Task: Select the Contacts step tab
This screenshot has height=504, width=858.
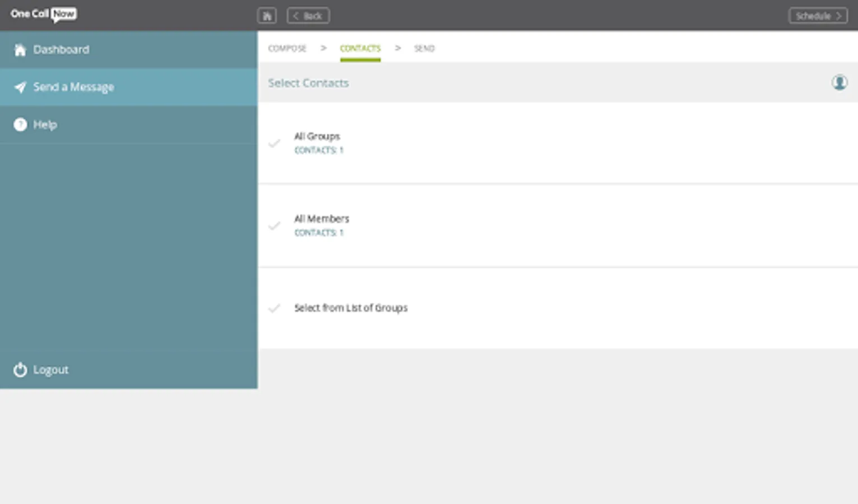Action: coord(360,48)
